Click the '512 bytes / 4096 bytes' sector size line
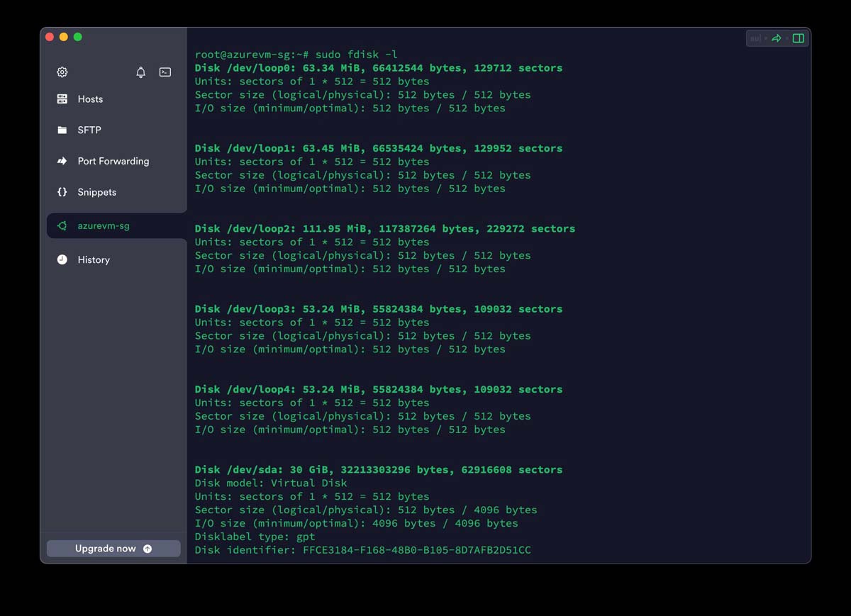851x616 pixels. (x=366, y=510)
